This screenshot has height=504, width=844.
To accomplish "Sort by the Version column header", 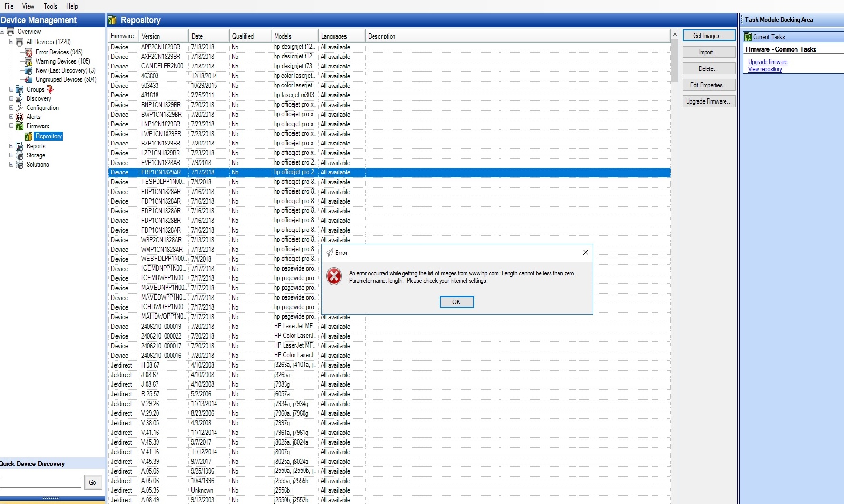I will pyautogui.click(x=164, y=36).
